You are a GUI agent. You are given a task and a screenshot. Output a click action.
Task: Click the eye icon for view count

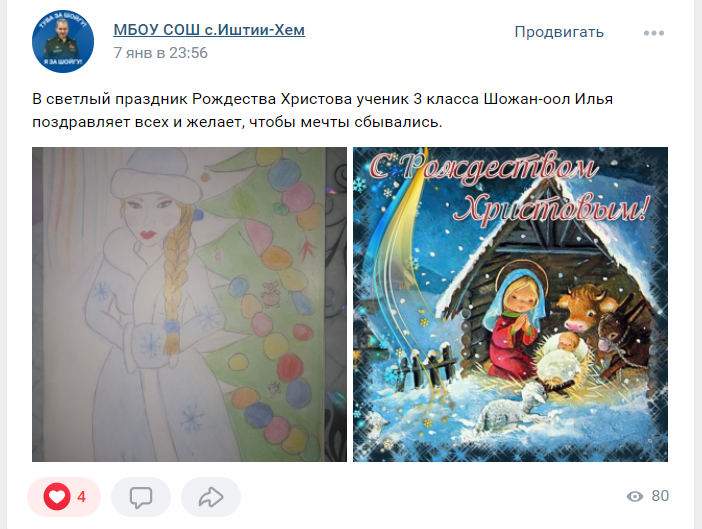click(635, 496)
